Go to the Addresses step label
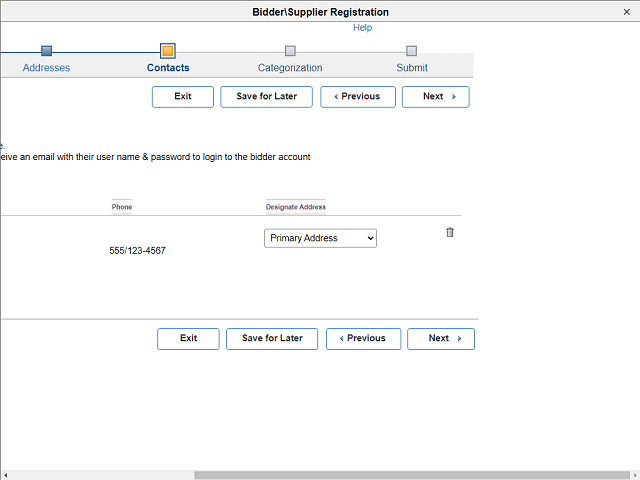The width and height of the screenshot is (640, 480). [x=46, y=68]
